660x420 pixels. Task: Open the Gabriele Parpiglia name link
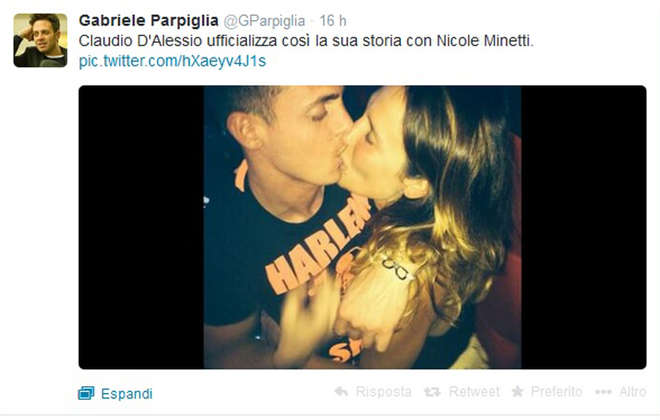point(149,21)
